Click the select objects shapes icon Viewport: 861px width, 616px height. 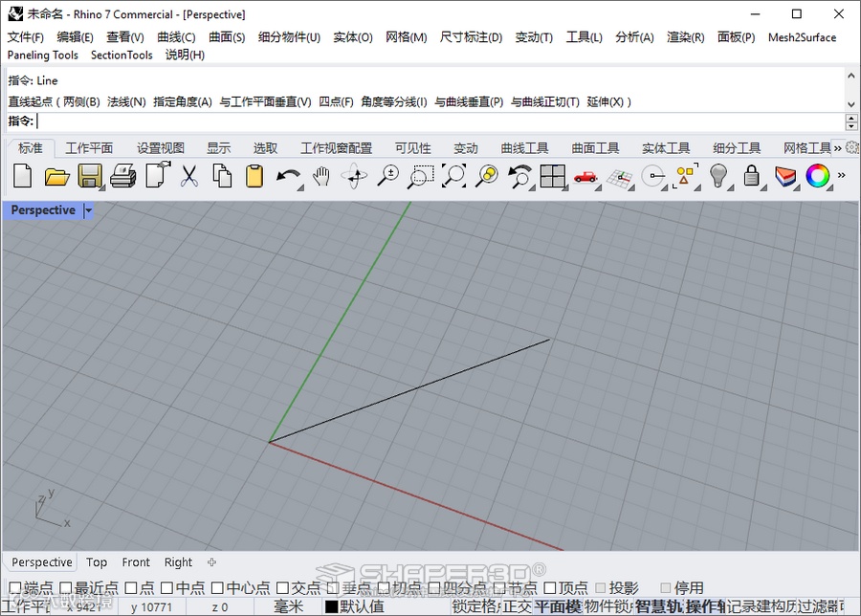[x=686, y=177]
